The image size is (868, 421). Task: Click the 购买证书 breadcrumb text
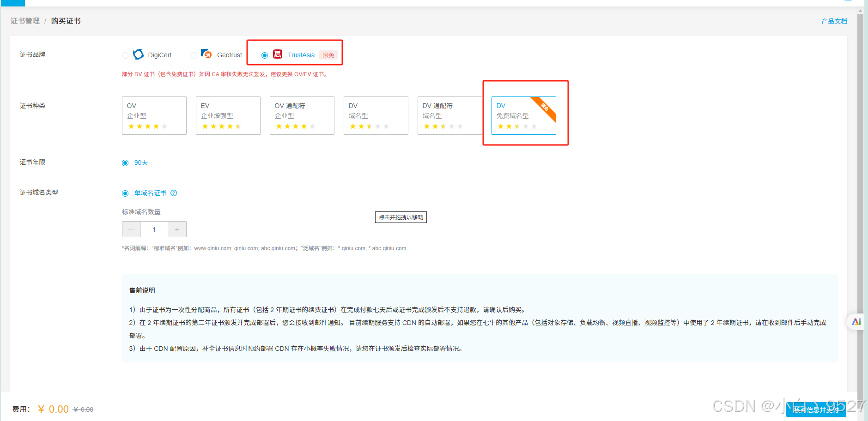(66, 21)
